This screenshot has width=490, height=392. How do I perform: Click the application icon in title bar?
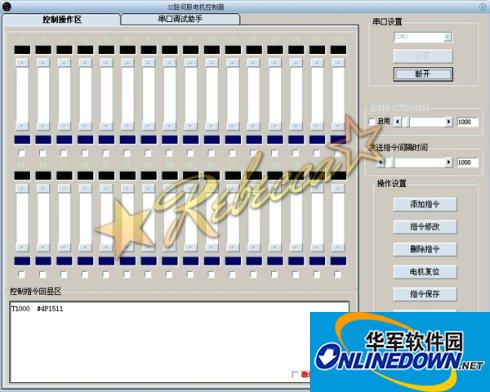pos(7,6)
